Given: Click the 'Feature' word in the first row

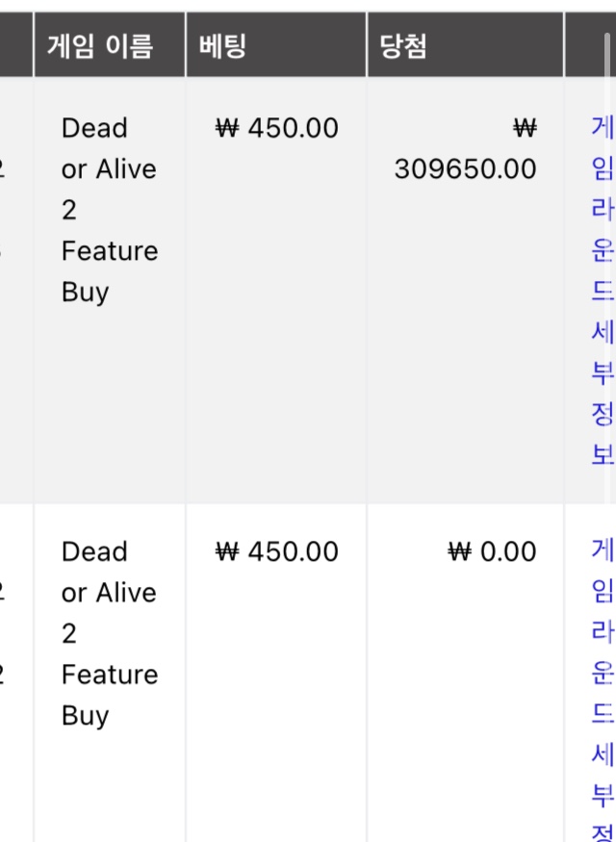Looking at the screenshot, I should point(110,251).
